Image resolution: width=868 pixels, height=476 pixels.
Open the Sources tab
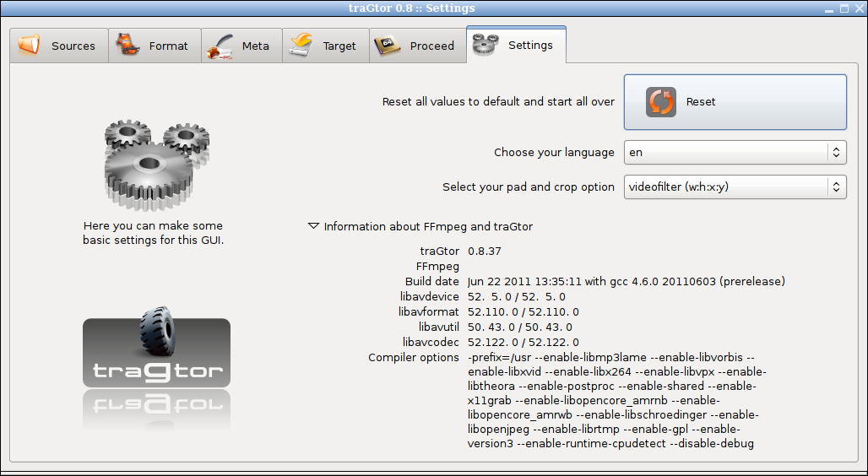pos(58,46)
